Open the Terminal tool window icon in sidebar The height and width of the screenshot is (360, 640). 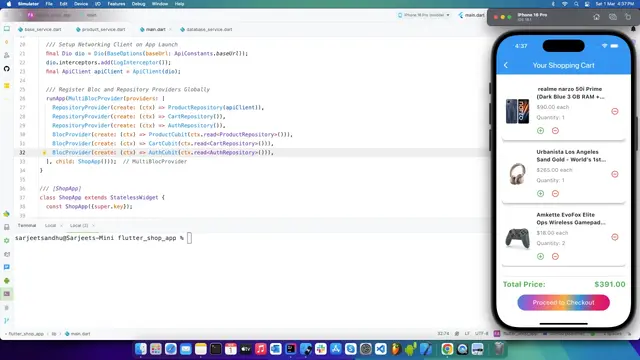pos(7,294)
